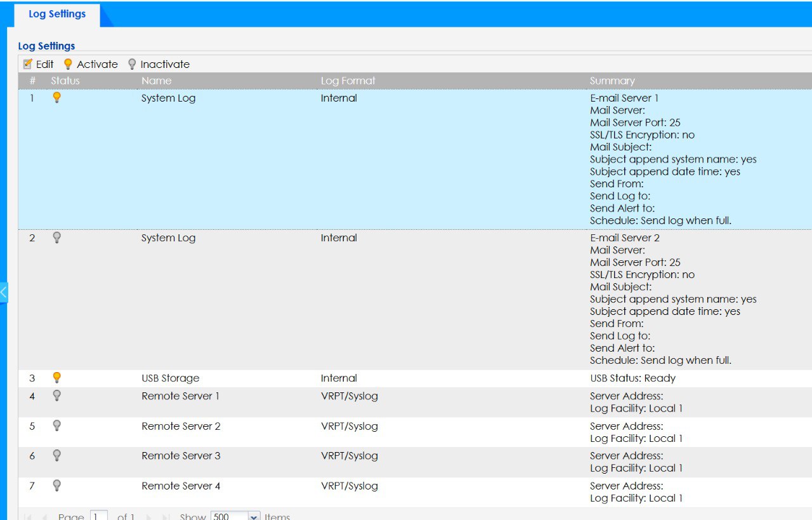This screenshot has width=812, height=520.
Task: Click Internal log format in row 2
Action: click(339, 237)
